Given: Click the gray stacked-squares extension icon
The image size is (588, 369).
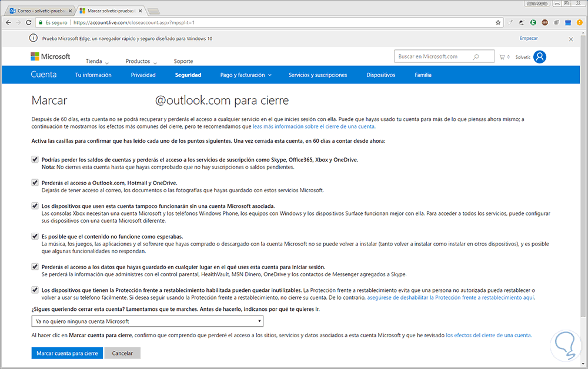Looking at the screenshot, I should 556,22.
